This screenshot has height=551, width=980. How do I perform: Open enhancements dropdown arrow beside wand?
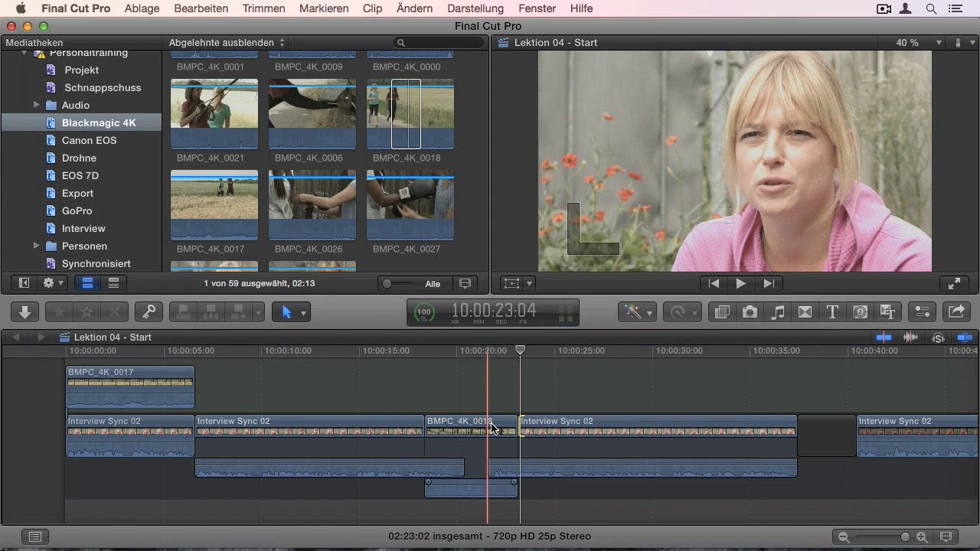650,312
